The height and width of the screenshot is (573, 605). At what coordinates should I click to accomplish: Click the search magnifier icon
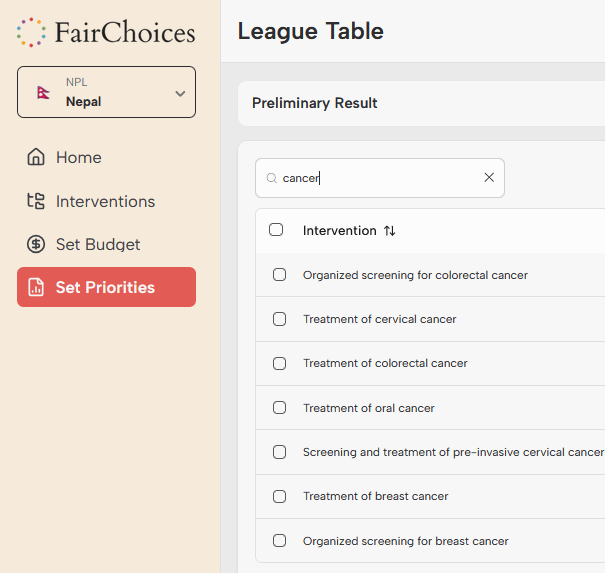pos(271,178)
